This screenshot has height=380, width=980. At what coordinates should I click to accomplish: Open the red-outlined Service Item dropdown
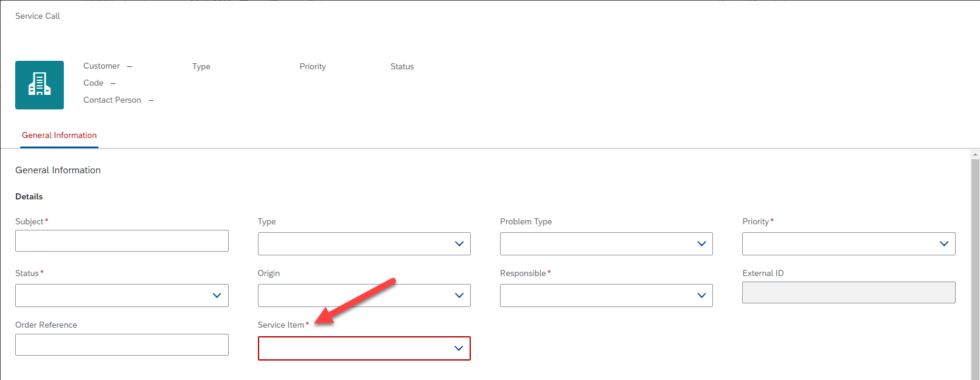pos(364,348)
